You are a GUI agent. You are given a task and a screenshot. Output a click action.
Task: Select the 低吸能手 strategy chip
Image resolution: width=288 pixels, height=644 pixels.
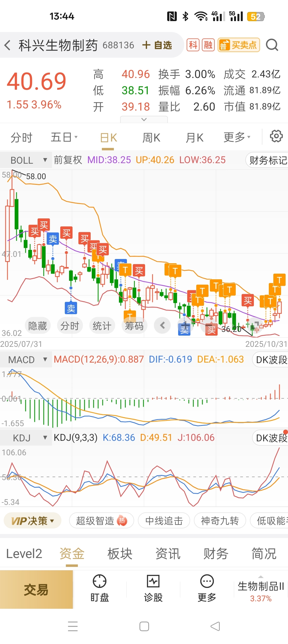pyautogui.click(x=269, y=520)
